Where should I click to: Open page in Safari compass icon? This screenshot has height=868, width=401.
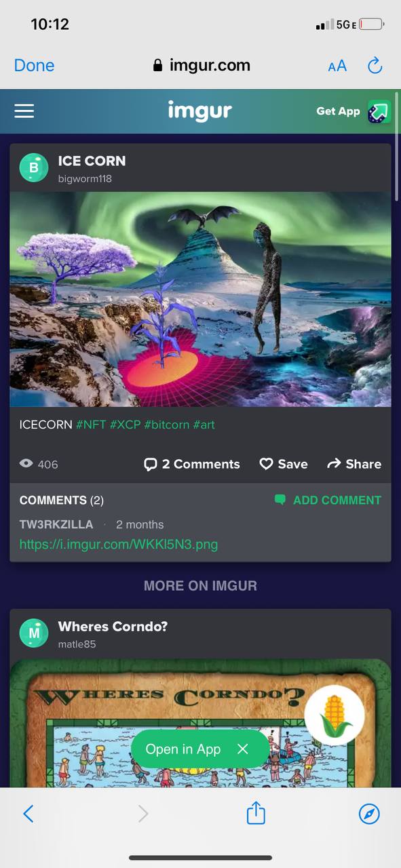[x=369, y=814]
